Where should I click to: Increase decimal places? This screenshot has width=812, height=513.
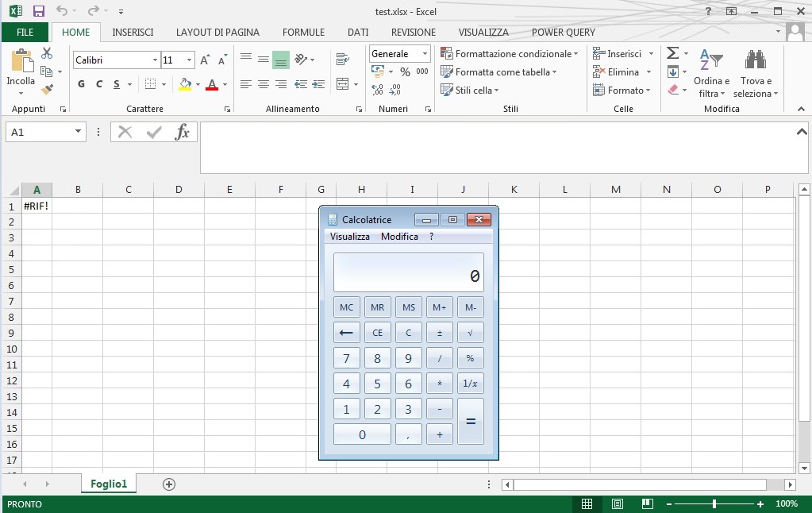(378, 91)
